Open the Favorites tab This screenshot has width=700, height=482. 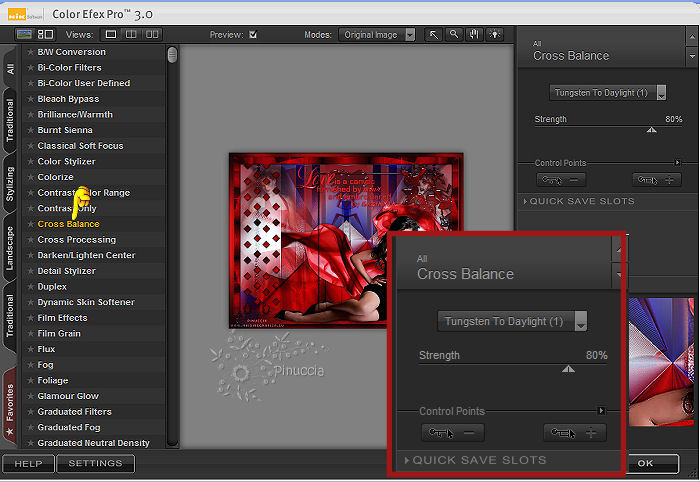click(10, 403)
